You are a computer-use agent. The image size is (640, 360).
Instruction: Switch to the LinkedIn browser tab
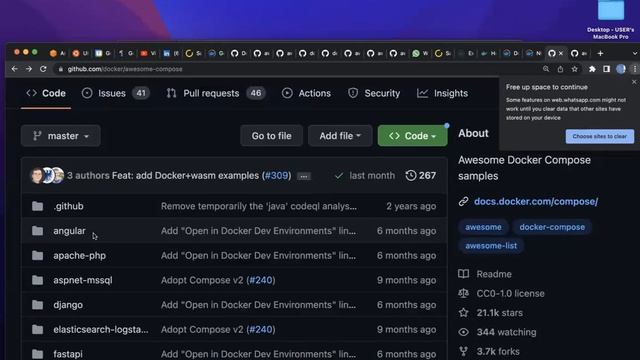171,53
